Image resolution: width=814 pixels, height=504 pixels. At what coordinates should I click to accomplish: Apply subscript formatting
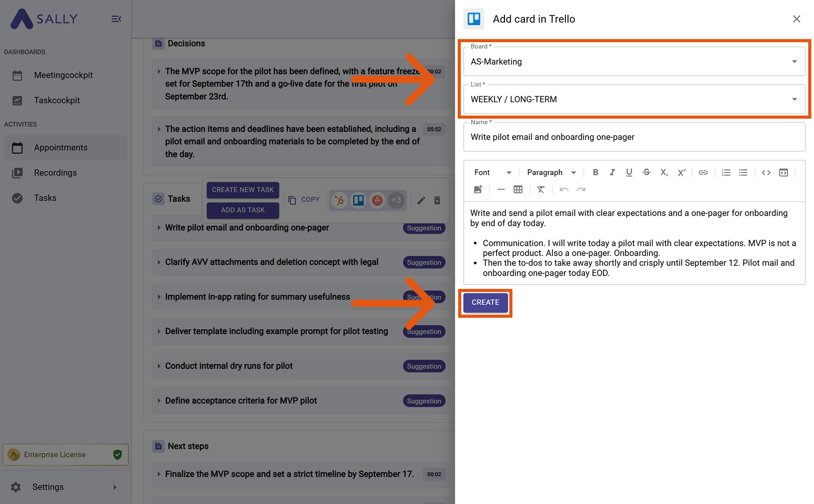point(664,172)
